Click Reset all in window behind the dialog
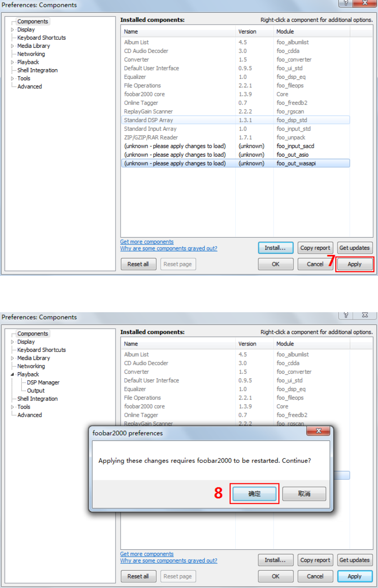 138,577
